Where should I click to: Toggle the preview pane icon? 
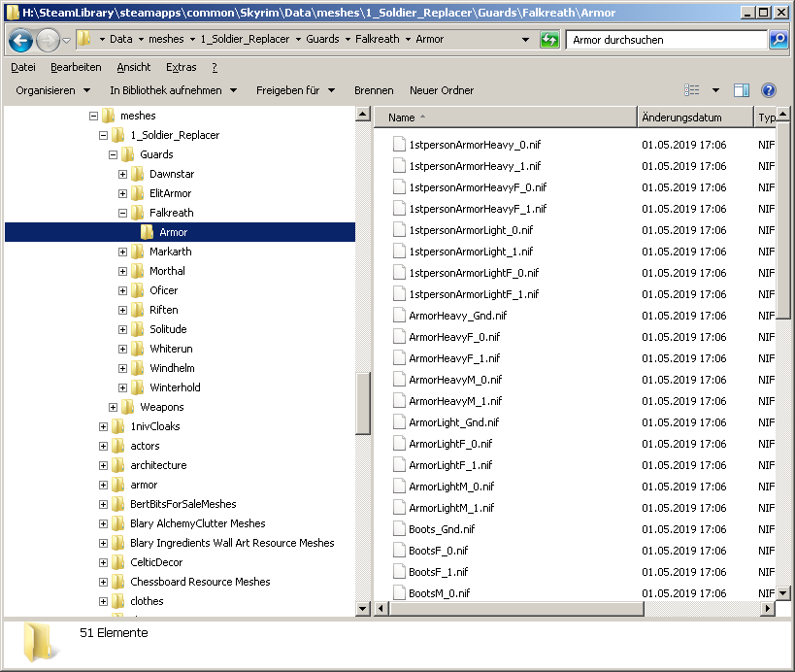coord(741,90)
